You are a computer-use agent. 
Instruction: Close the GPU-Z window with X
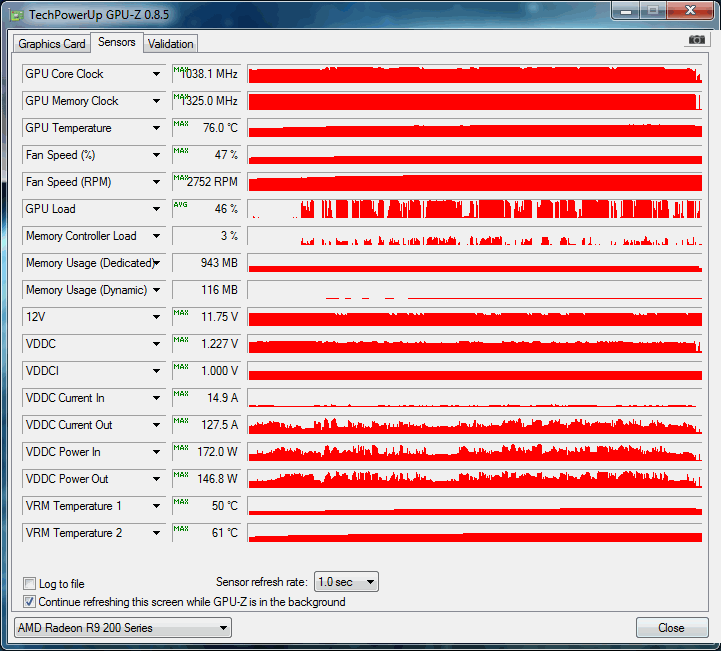690,11
